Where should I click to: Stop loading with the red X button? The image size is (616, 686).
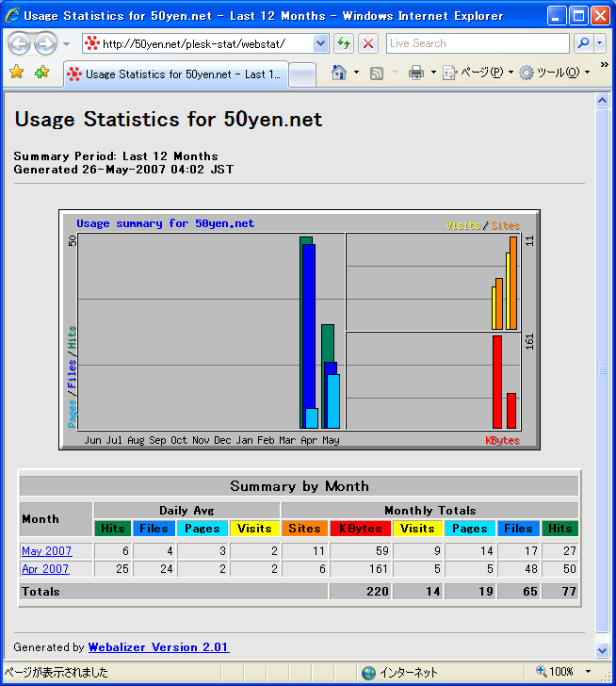[x=368, y=43]
